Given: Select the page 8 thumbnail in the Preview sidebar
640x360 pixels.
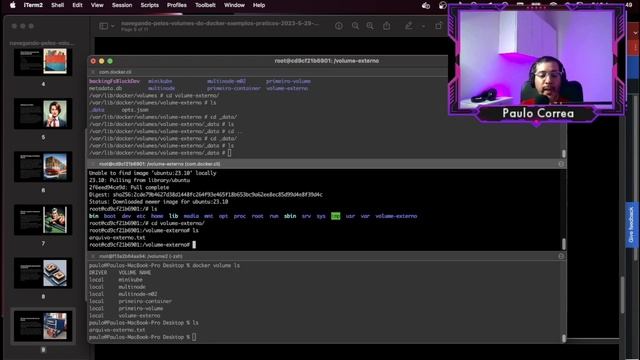Looking at the screenshot, I should (43, 273).
